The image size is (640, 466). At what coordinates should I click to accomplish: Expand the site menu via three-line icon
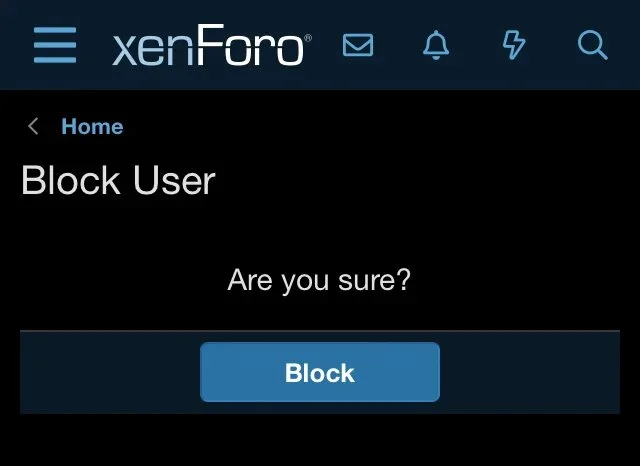[x=55, y=45]
